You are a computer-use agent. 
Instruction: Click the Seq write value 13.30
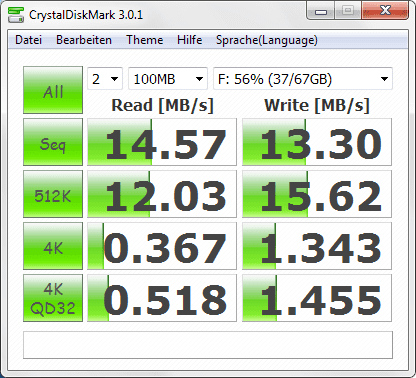pyautogui.click(x=317, y=142)
